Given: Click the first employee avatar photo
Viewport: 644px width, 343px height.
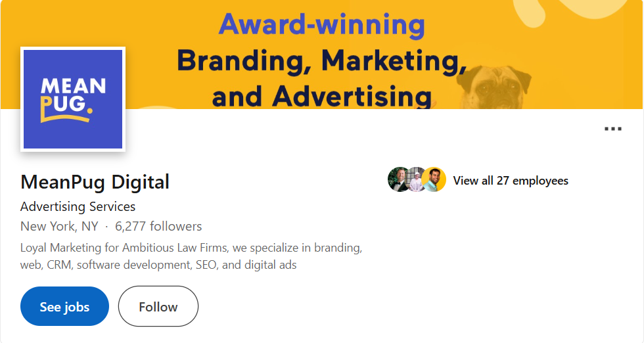Looking at the screenshot, I should click(x=399, y=179).
